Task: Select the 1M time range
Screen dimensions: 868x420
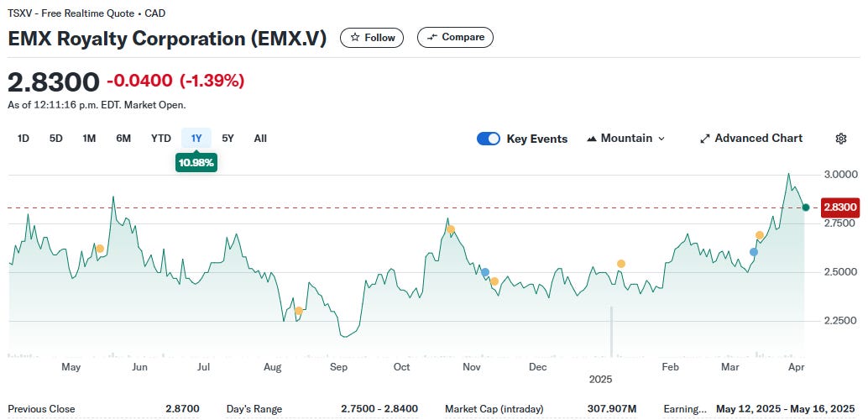Action: 89,139
